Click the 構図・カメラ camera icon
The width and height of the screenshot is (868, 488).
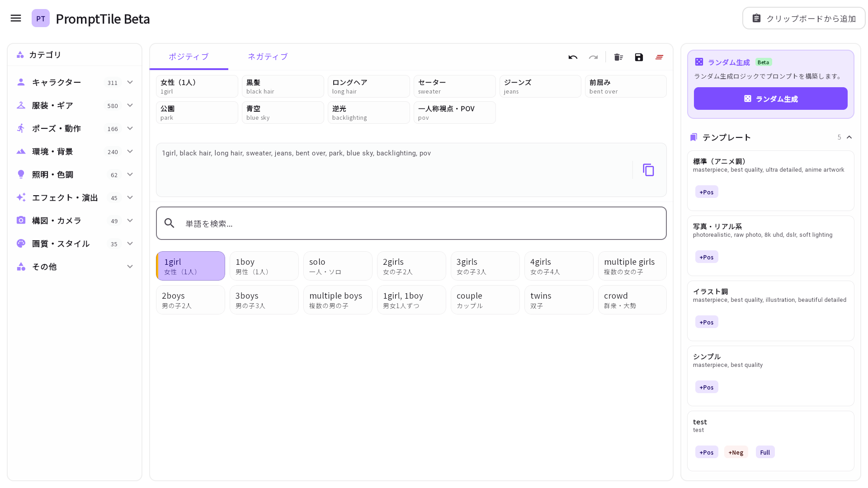pos(21,221)
